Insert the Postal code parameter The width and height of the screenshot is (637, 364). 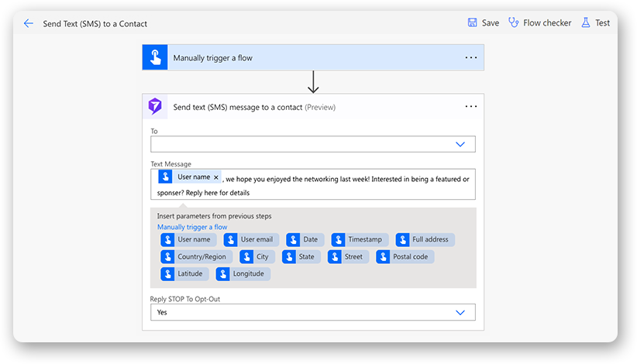pyautogui.click(x=405, y=257)
